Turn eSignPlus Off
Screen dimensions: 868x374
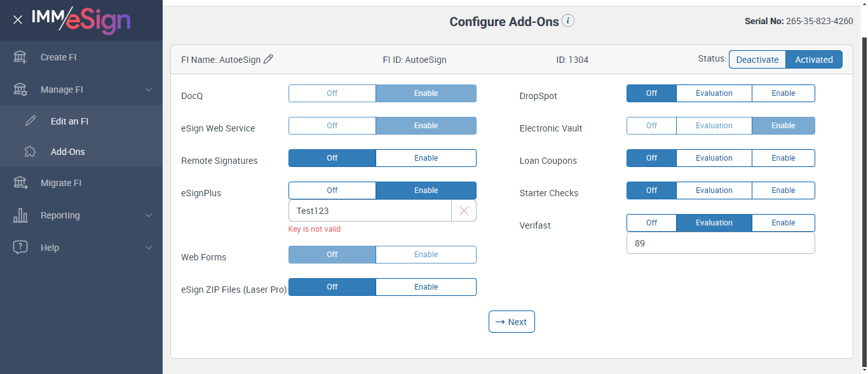[x=332, y=190]
